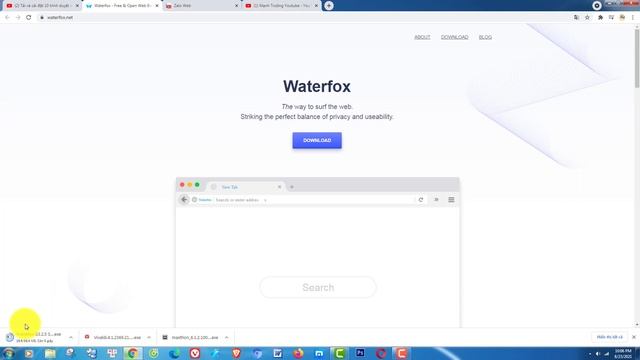Go forward using Chrome forward arrow
The height and width of the screenshot is (360, 640).
tap(18, 18)
